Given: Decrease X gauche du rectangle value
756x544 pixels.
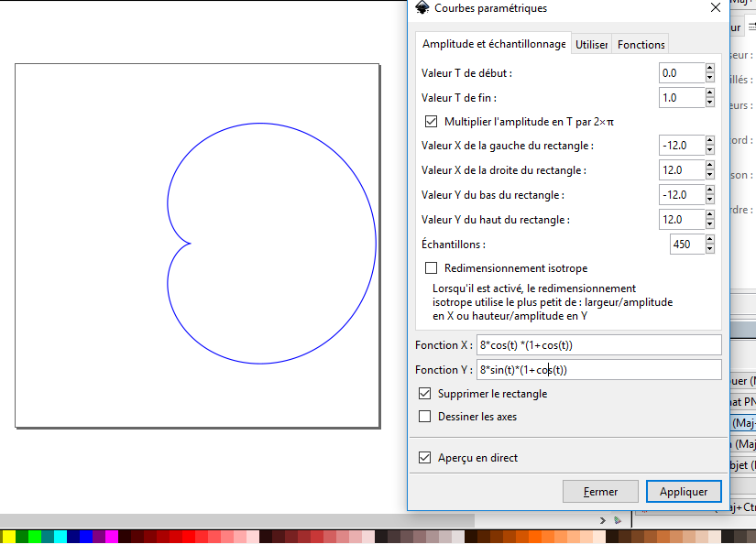Looking at the screenshot, I should (709, 150).
